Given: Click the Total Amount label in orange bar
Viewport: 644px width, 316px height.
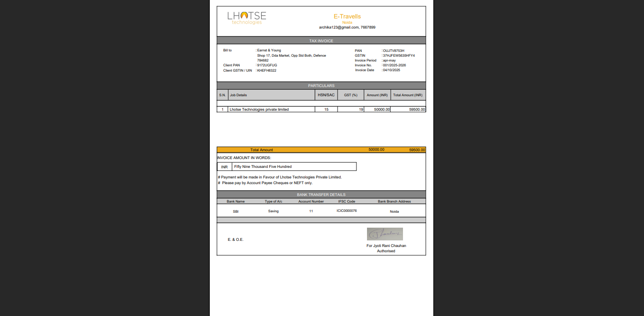Looking at the screenshot, I should click(262, 150).
